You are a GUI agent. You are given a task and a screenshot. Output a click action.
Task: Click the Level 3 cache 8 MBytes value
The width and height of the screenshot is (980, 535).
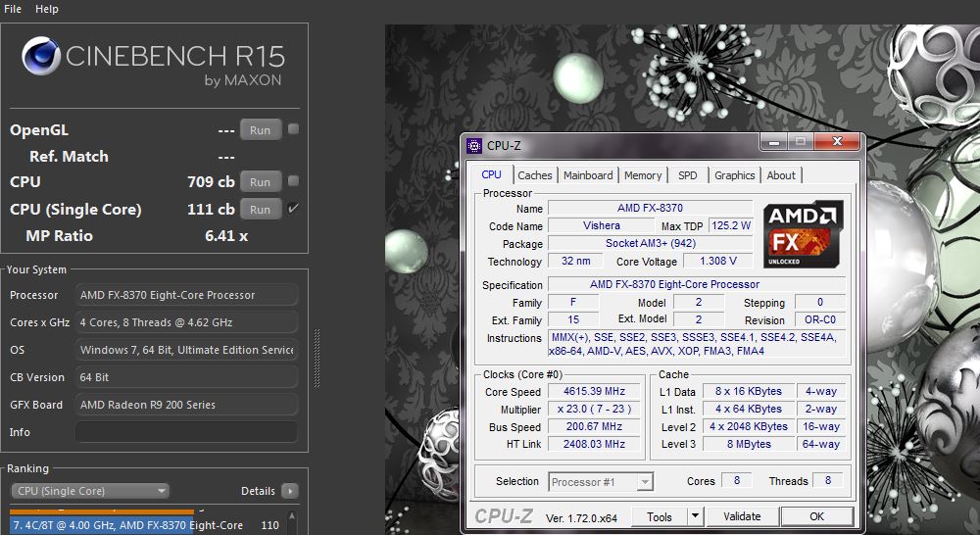[x=749, y=444]
